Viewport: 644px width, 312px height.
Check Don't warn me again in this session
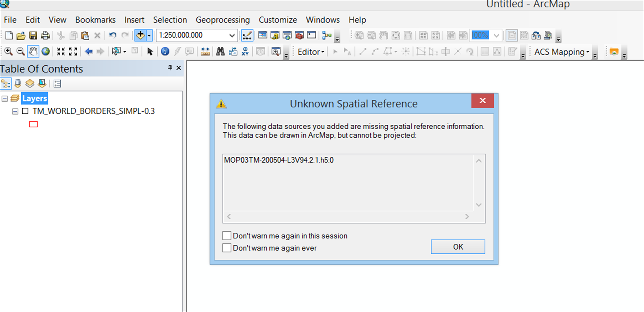pos(227,236)
